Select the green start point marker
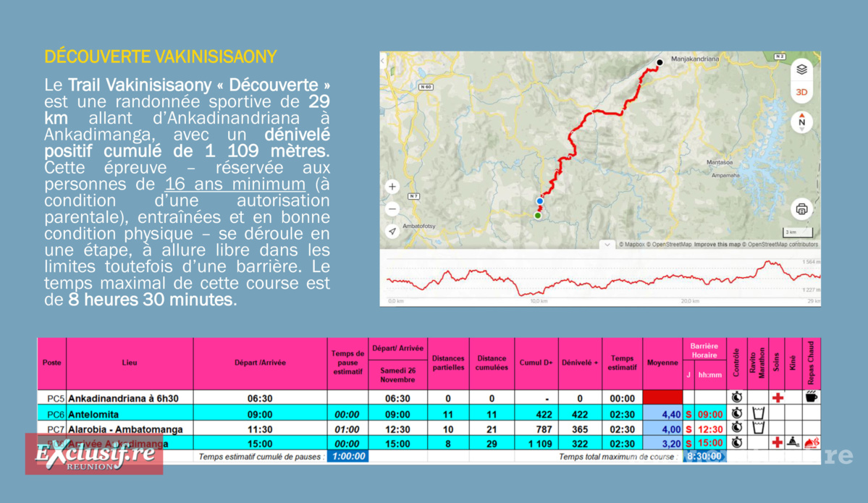 pos(538,215)
